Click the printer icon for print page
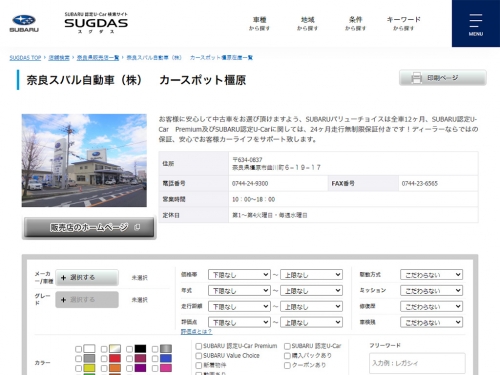This screenshot has height=375, width=500. (x=416, y=78)
